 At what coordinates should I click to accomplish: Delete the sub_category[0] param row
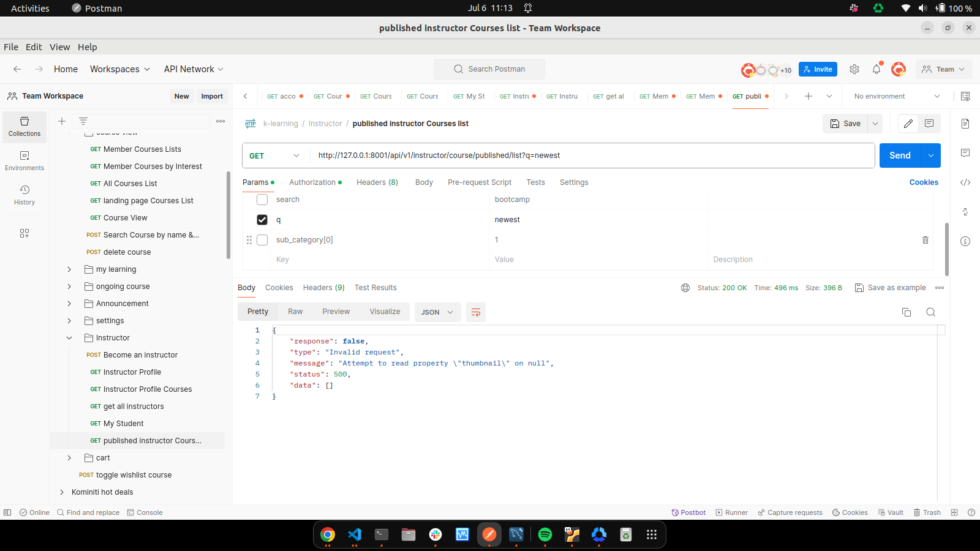point(925,240)
